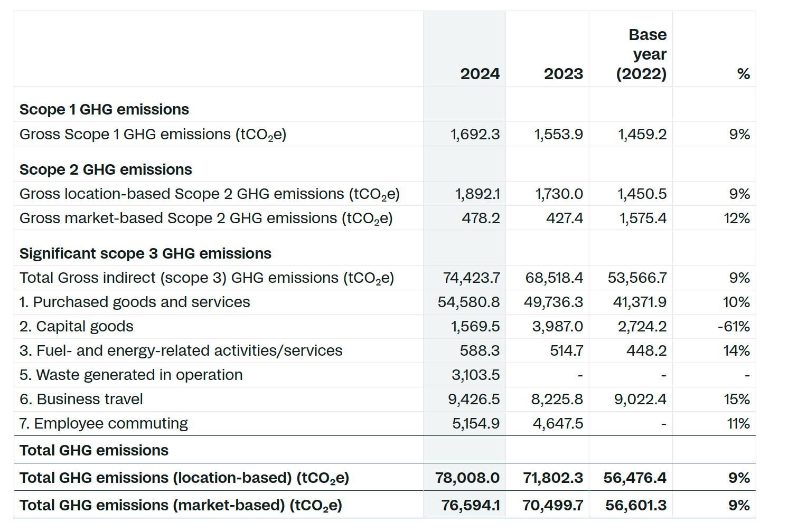Image resolution: width=788 pixels, height=532 pixels.
Task: Click Total GHG emissions (location-based) row label
Action: pos(184,478)
